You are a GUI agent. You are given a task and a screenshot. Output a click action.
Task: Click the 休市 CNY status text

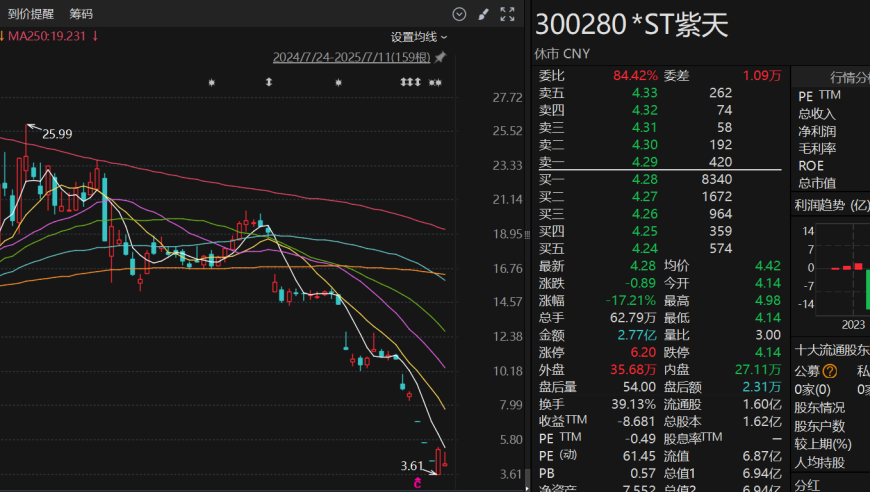562,54
